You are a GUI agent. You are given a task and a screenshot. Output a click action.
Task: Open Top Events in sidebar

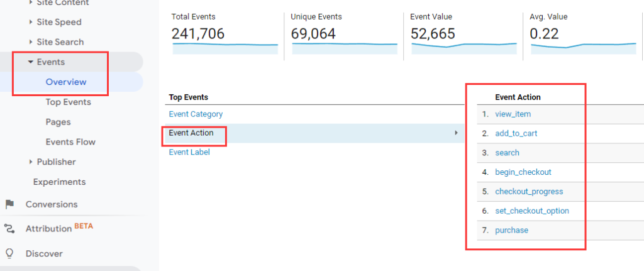point(68,102)
